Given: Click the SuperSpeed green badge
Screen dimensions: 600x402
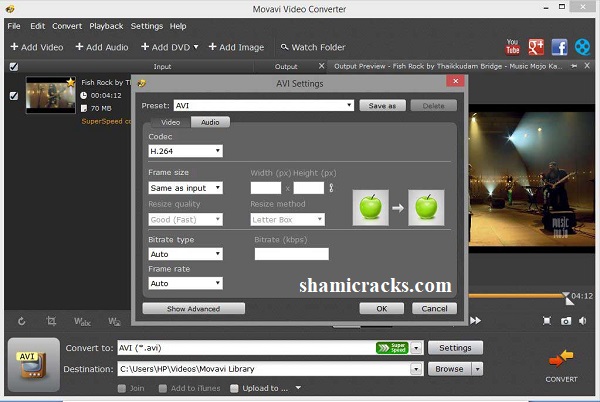Looking at the screenshot, I should (392, 348).
